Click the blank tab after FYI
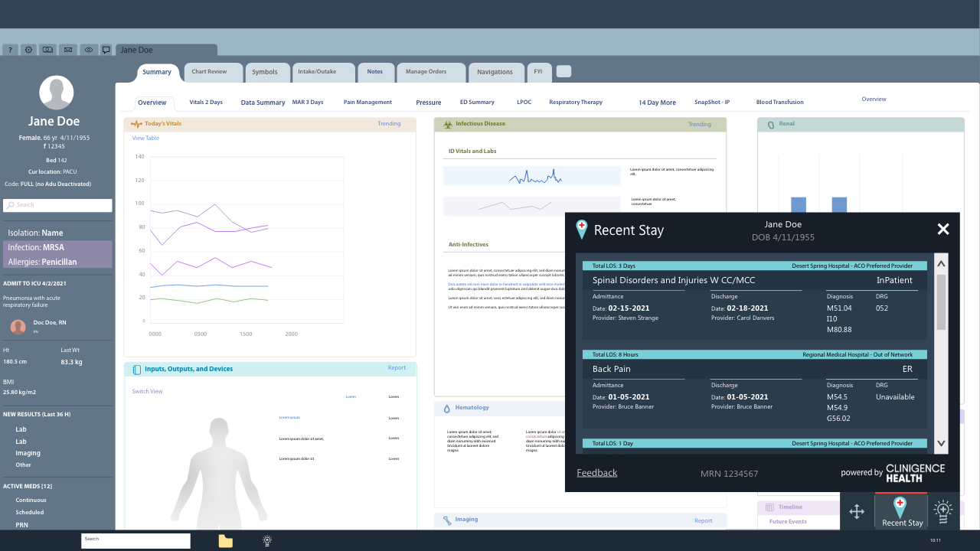 563,71
